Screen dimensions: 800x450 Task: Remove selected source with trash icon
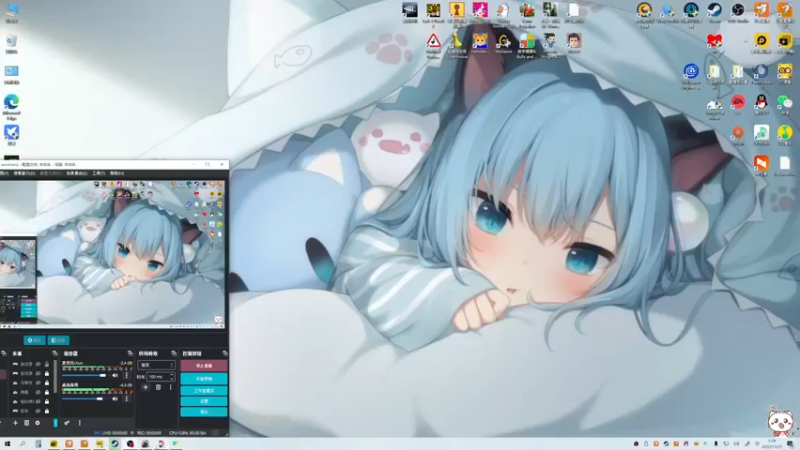tap(27, 423)
